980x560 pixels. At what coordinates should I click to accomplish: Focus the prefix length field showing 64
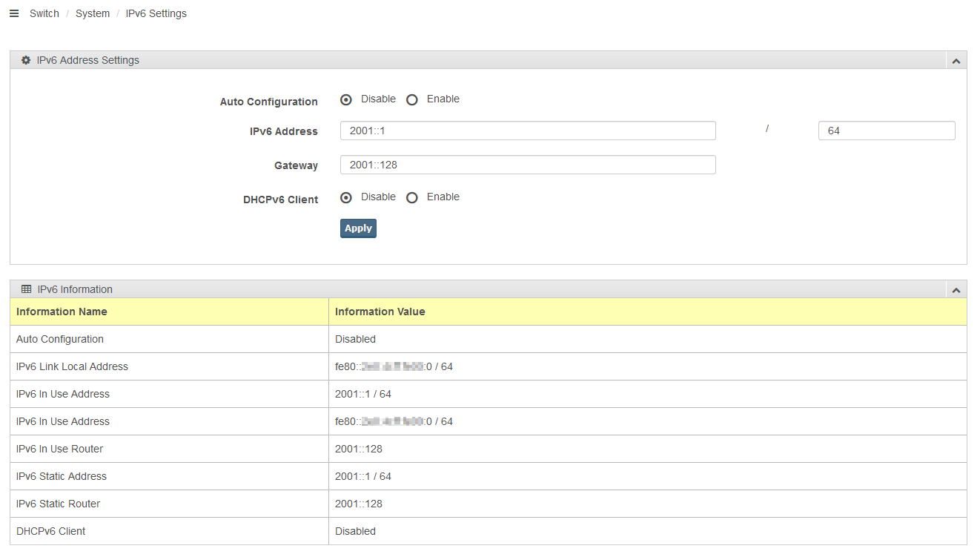[886, 131]
